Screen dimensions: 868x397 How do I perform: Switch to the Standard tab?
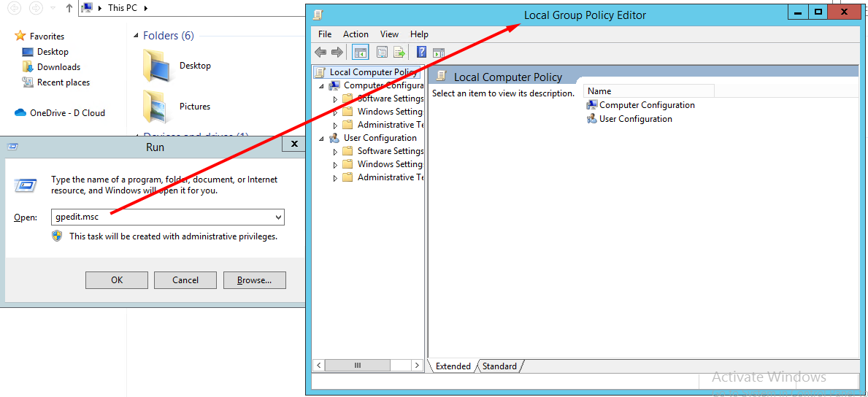click(499, 366)
